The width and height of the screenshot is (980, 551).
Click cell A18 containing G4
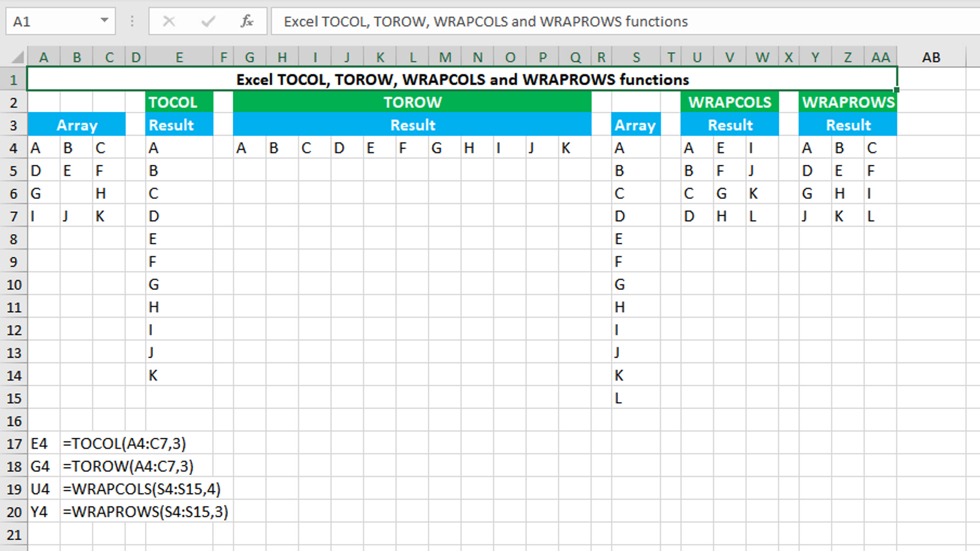44,466
